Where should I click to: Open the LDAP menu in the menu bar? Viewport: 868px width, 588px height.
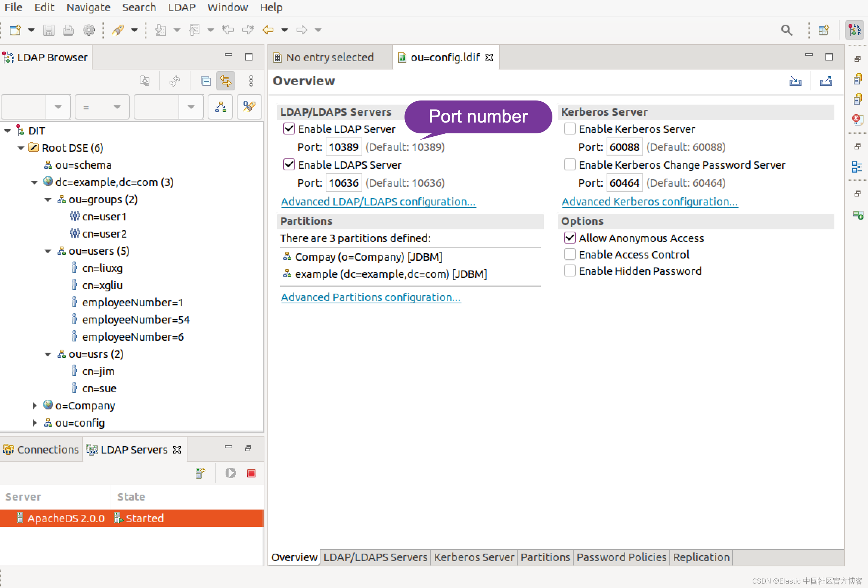182,7
